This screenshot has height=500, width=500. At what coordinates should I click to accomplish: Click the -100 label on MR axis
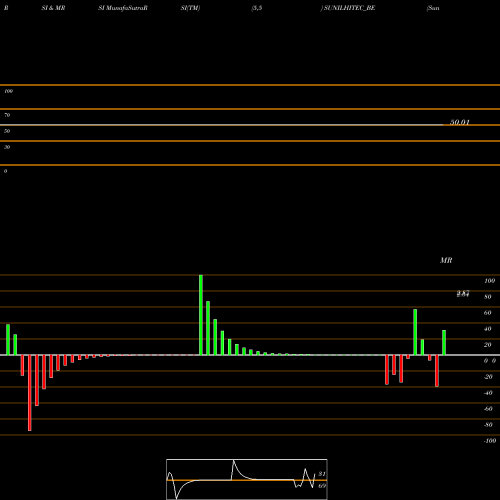coord(490,441)
